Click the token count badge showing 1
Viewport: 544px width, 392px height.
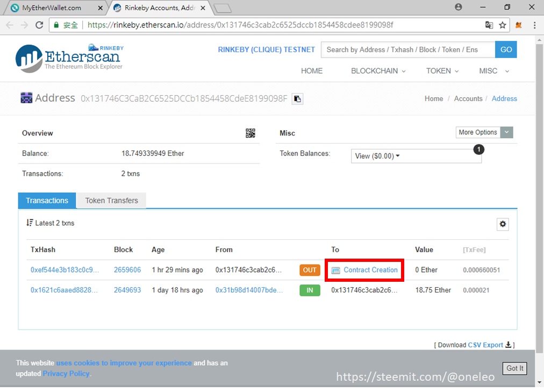point(479,149)
